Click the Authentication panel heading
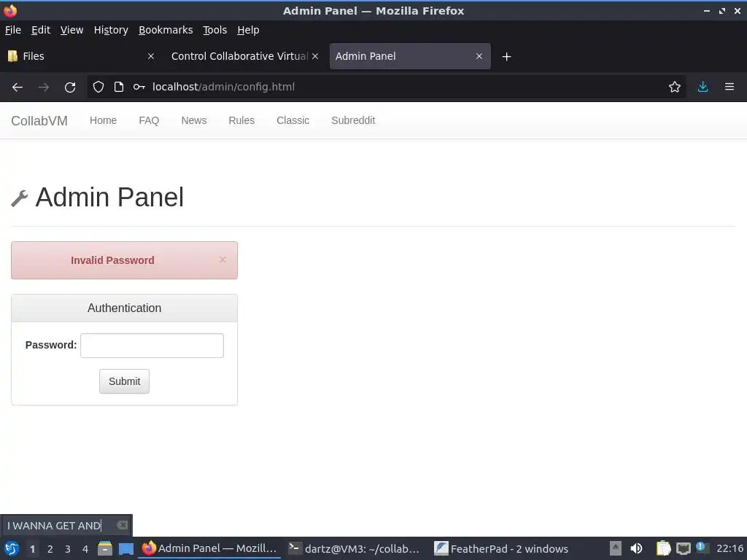Screen dimensions: 747x560 click(124, 308)
